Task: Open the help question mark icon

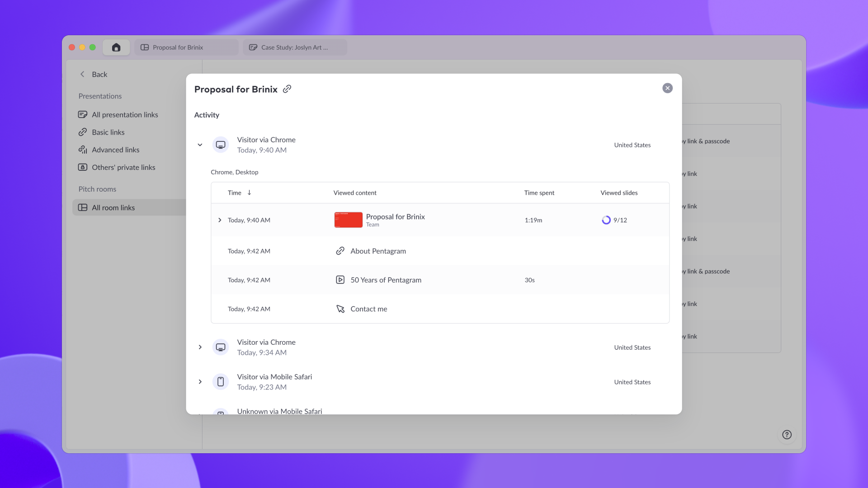Action: tap(787, 435)
